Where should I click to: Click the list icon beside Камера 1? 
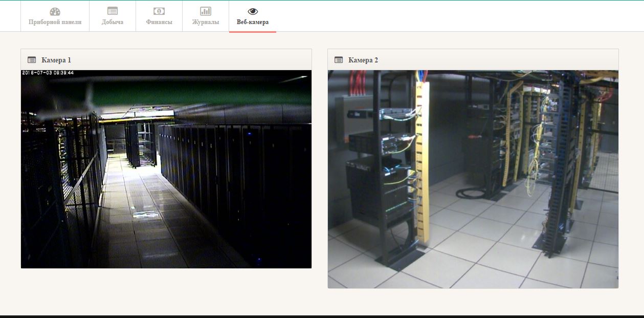tap(32, 60)
